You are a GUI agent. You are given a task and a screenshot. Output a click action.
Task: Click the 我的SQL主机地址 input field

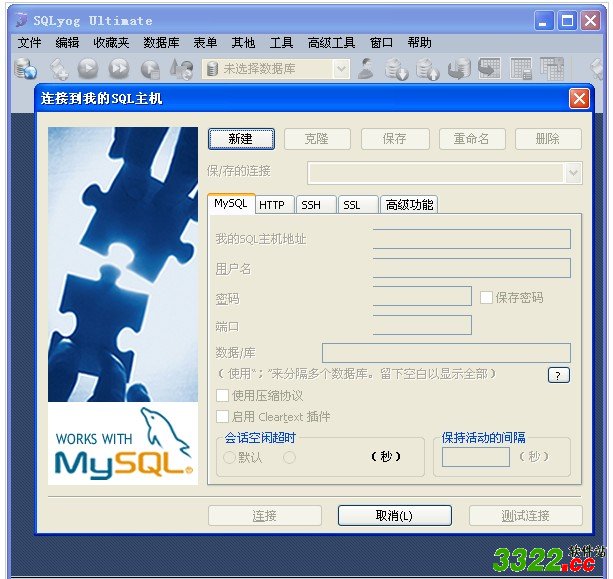point(471,239)
